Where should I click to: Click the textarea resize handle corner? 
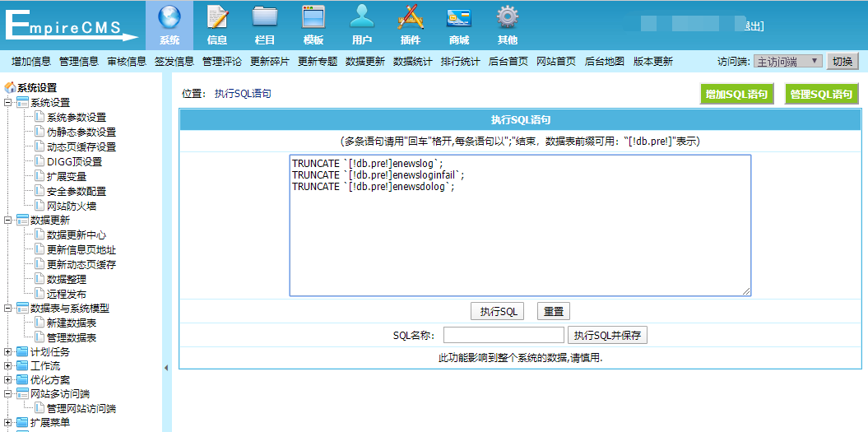coord(747,291)
